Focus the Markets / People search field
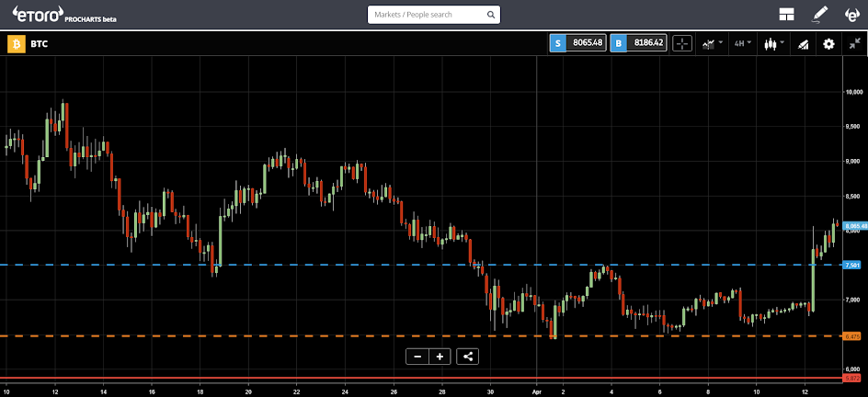Viewport: 868px width, 397px height. click(434, 15)
